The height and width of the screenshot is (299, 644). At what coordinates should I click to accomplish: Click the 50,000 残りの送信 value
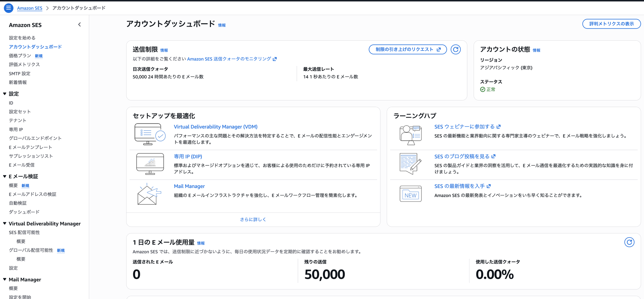click(x=325, y=275)
